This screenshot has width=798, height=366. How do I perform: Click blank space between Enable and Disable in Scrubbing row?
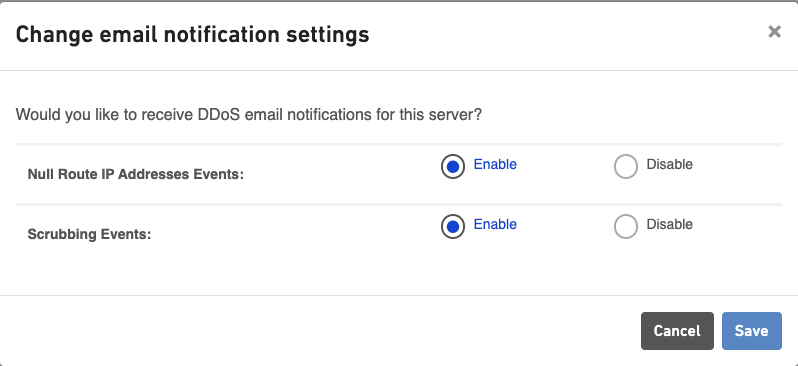[565, 227]
